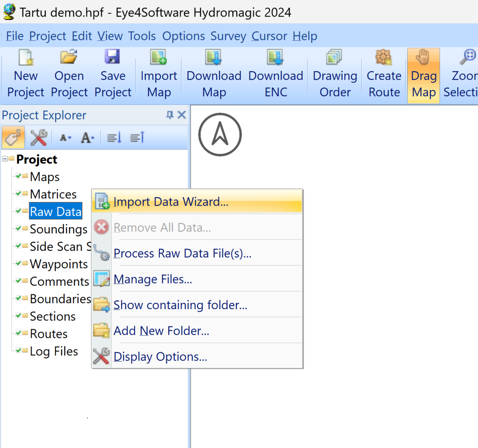Select the Maps tree item
478x448 pixels.
click(x=44, y=177)
